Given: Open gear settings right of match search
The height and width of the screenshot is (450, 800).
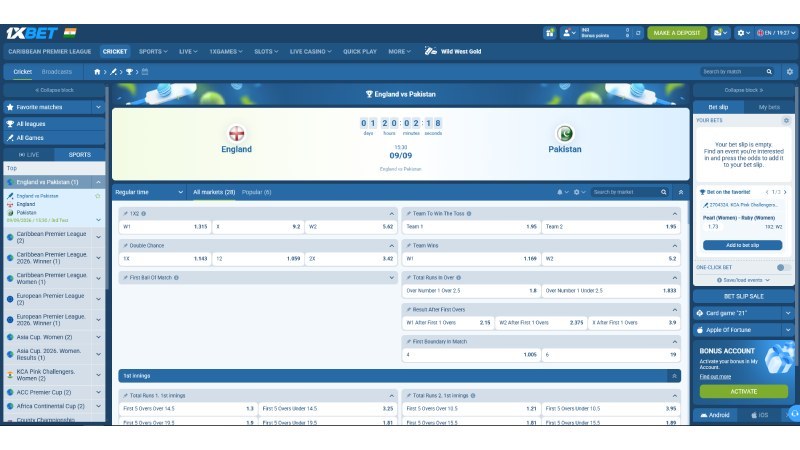Looking at the screenshot, I should (x=790, y=72).
